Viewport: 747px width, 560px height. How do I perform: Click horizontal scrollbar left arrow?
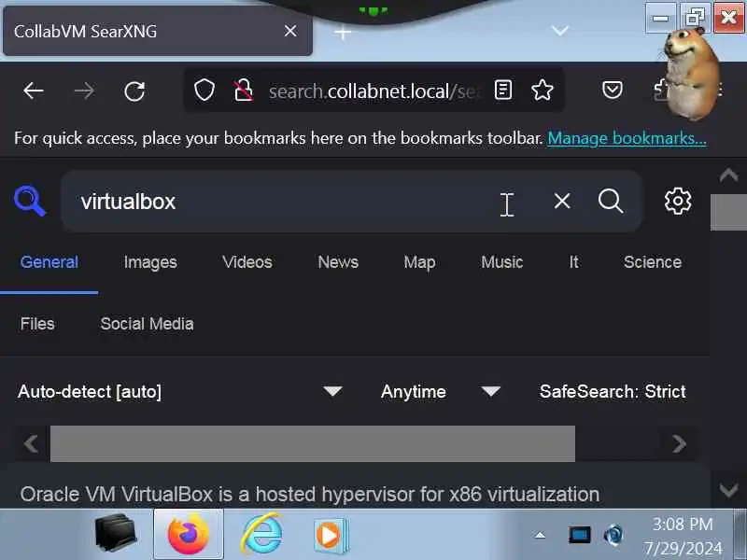coord(31,444)
